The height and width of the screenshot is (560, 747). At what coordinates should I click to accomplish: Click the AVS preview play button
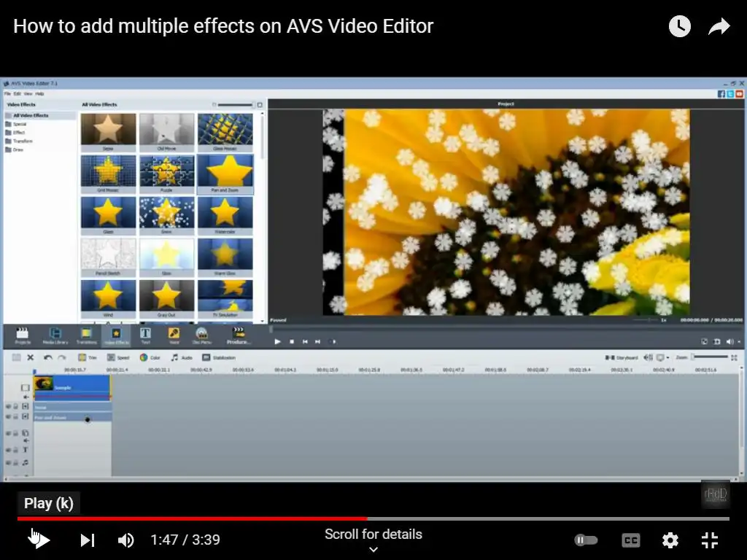click(277, 341)
